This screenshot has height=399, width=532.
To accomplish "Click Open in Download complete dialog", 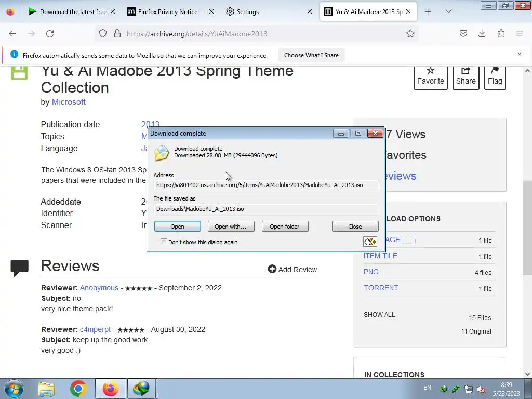I will [x=178, y=227].
